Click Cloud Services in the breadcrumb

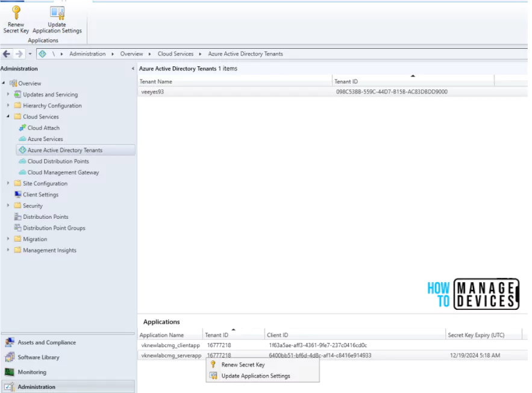pos(175,54)
